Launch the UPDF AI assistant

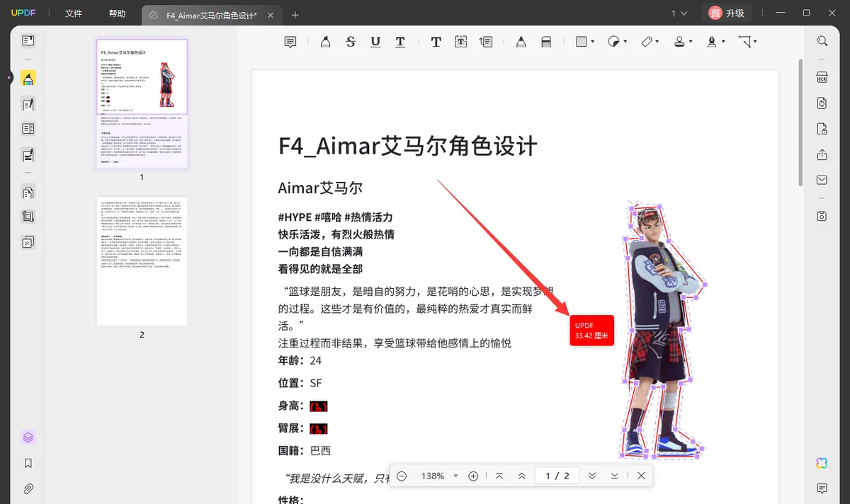tap(822, 463)
